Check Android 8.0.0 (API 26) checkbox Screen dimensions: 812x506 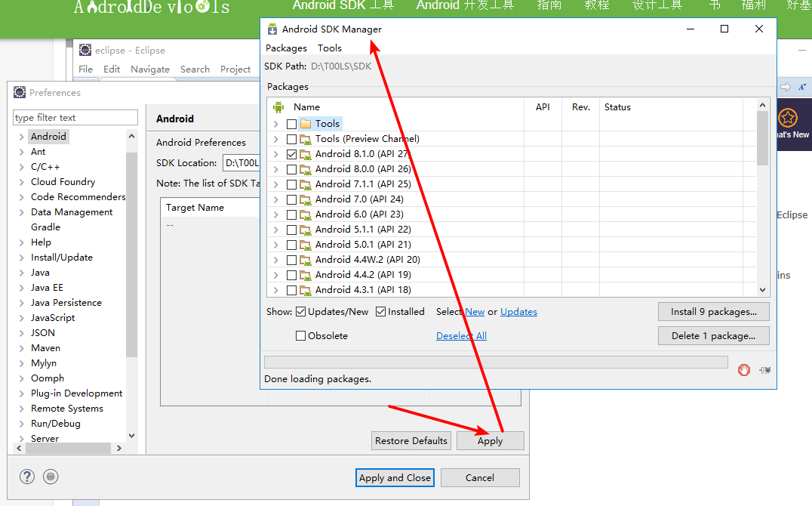291,169
